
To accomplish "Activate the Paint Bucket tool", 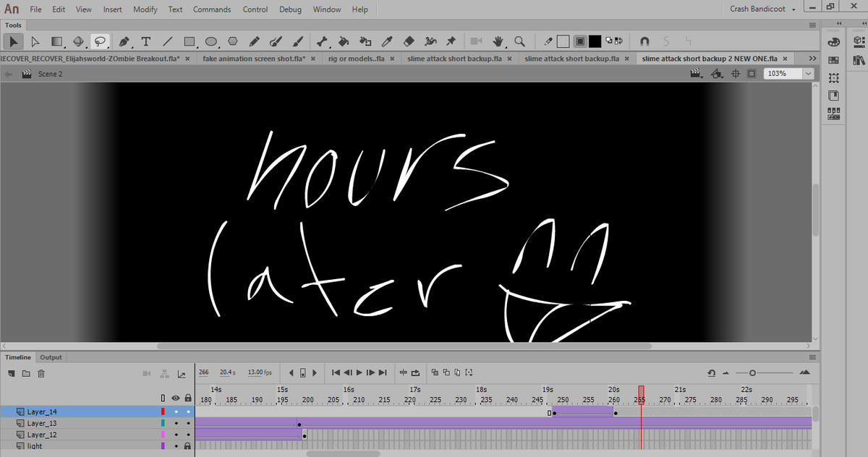I will pyautogui.click(x=344, y=41).
